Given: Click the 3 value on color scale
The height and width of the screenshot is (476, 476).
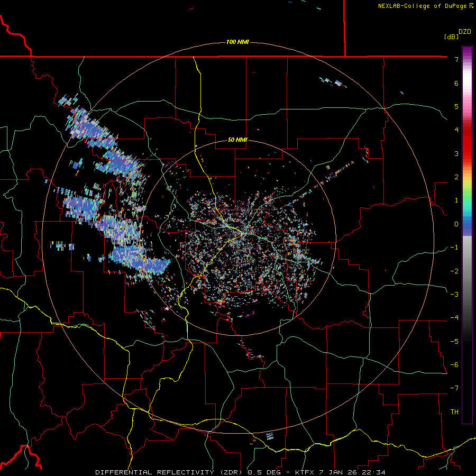Looking at the screenshot, I should (x=456, y=153).
